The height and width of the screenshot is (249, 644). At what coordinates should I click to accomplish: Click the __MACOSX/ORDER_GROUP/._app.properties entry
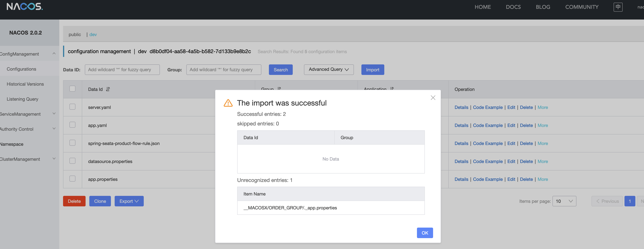pos(290,208)
